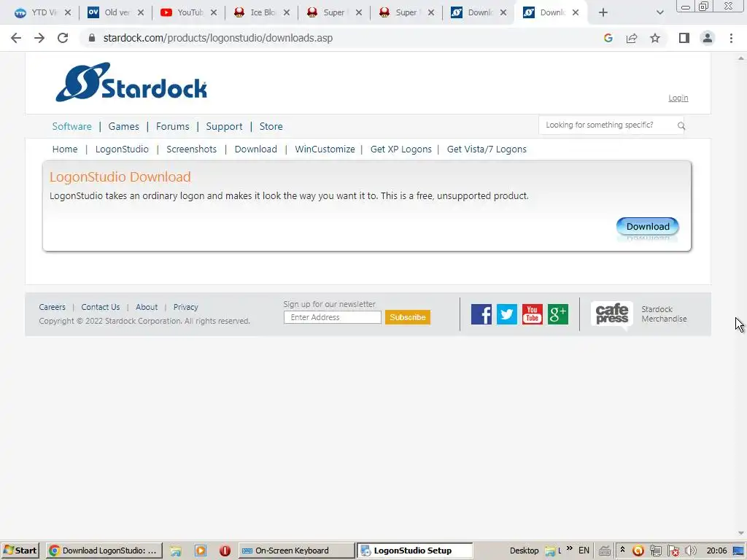This screenshot has width=747, height=560.
Task: Open the Contact Us footer link
Action: coord(101,307)
